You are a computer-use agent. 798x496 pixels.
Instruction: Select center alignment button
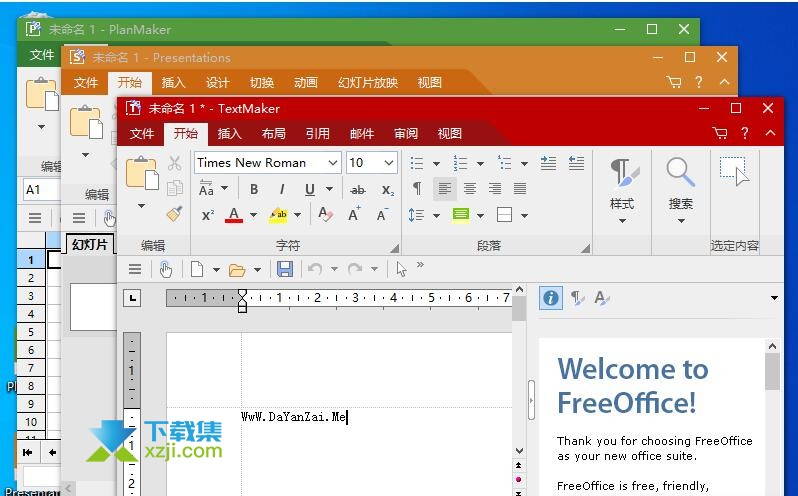point(470,189)
